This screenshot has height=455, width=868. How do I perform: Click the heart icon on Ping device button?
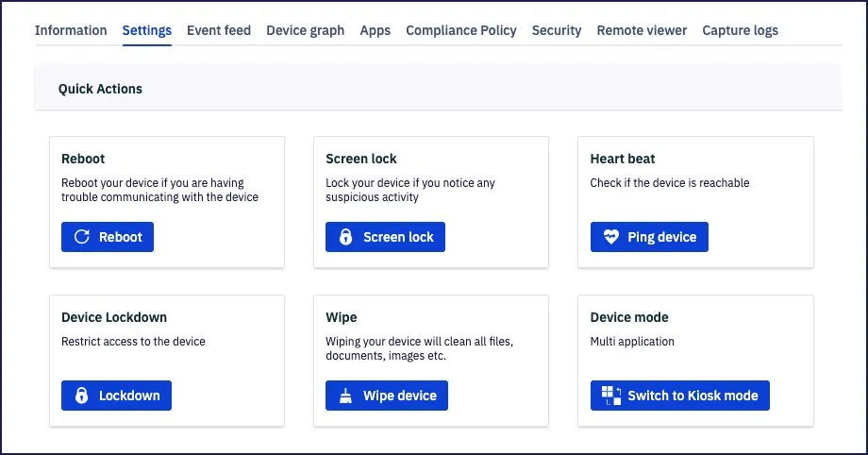click(x=610, y=237)
